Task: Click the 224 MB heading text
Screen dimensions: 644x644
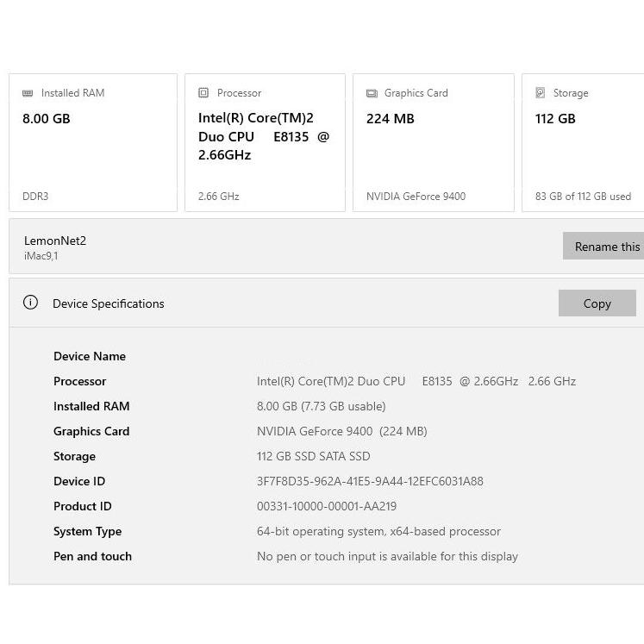Action: 391,119
